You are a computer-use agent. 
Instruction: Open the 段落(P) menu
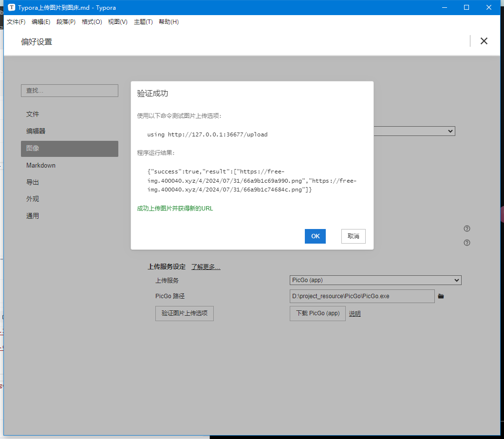point(66,22)
